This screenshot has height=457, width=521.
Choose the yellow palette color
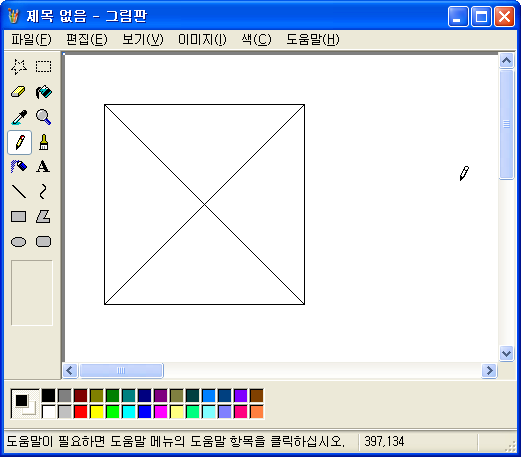click(x=97, y=412)
